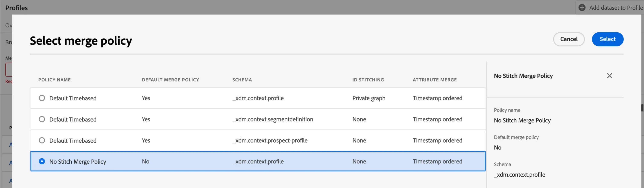Screen dimensions: 644x188
Task: Click the _xdm.context.prospect-profile schema cell
Action: click(270, 140)
